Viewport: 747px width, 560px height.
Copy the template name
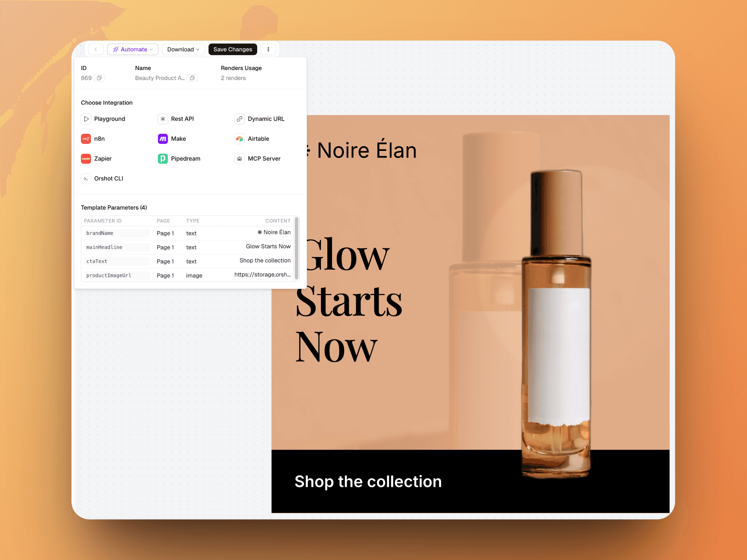[x=192, y=78]
